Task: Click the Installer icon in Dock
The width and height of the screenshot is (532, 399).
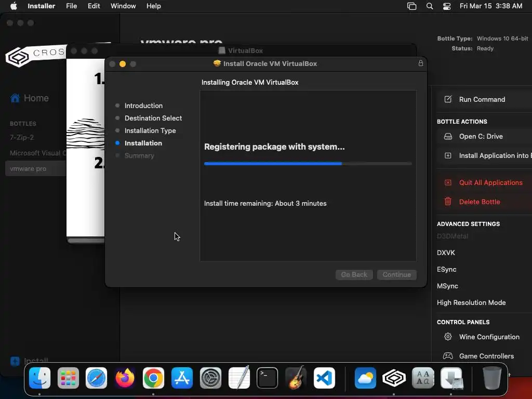Action: pos(451,378)
